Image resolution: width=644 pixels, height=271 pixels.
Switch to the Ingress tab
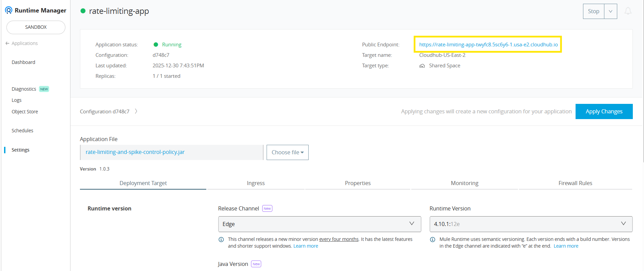pyautogui.click(x=256, y=183)
